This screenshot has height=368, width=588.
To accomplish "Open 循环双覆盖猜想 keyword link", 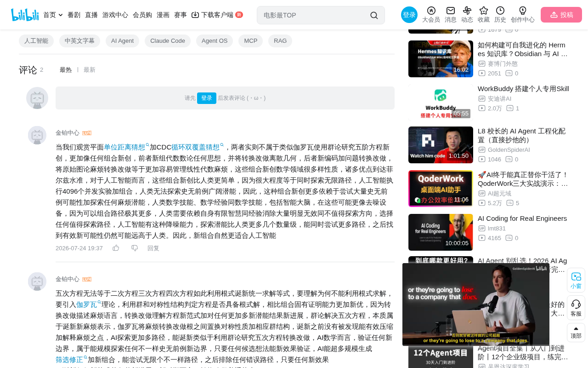I will (197, 147).
